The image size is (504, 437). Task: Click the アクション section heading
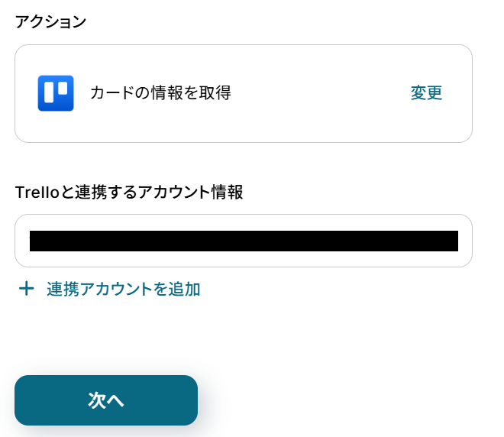pos(51,21)
